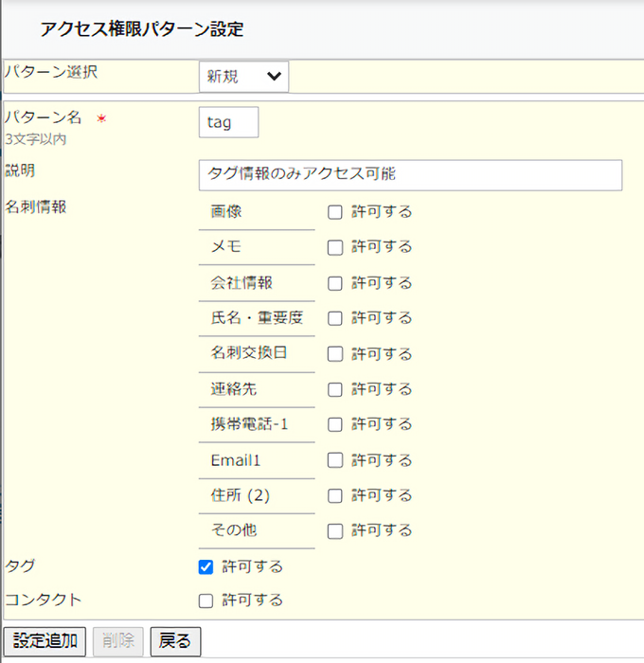The image size is (644, 663).
Task: Enable 許可する checkbox for 画像
Action: 335,212
